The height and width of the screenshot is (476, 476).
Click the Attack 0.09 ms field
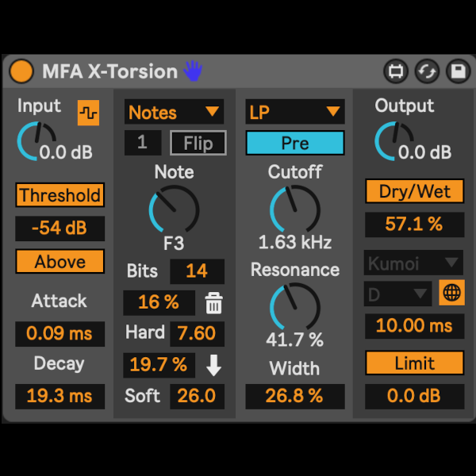pyautogui.click(x=60, y=334)
